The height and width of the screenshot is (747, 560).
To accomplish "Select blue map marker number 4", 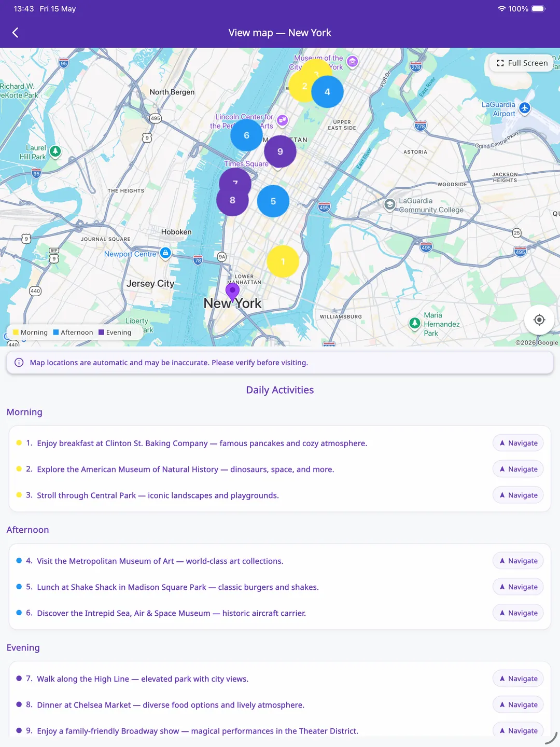I will pyautogui.click(x=327, y=92).
